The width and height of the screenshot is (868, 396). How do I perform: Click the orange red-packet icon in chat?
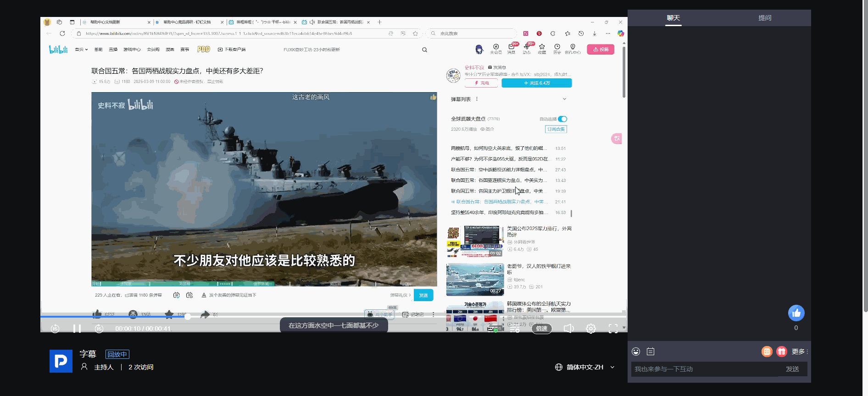click(x=767, y=352)
